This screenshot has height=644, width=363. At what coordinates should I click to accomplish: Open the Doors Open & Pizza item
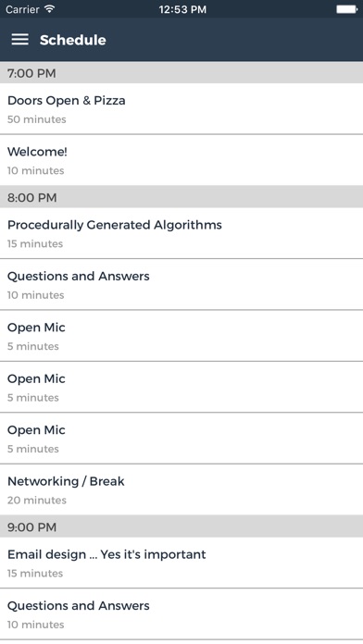pyautogui.click(x=181, y=108)
